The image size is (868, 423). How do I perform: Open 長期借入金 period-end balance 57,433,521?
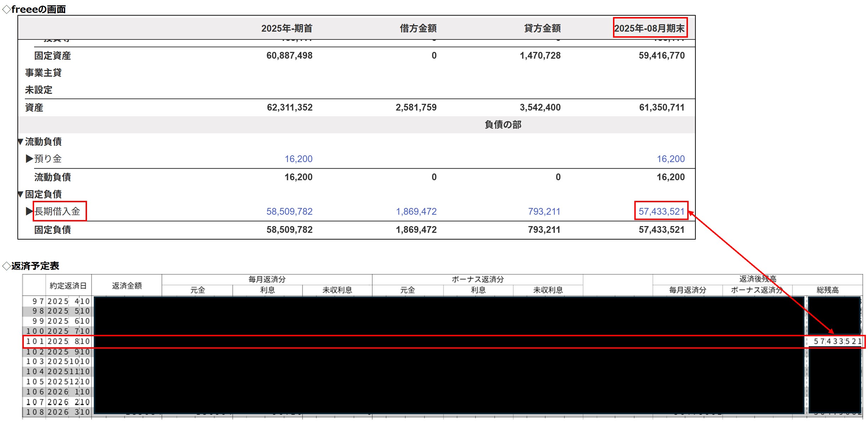coord(661,211)
